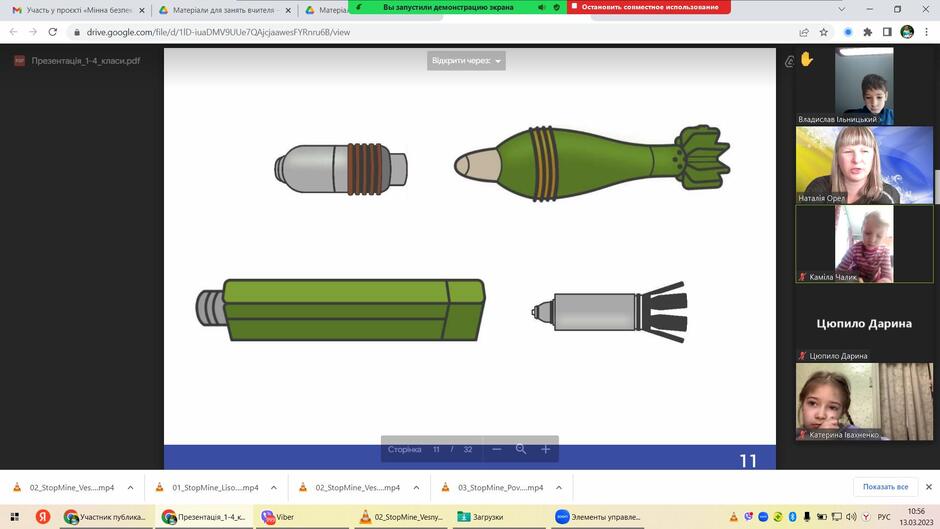Close the 'Участь у проєкті' Gmail tab
Screen dimensions: 940x529
[x=142, y=10]
